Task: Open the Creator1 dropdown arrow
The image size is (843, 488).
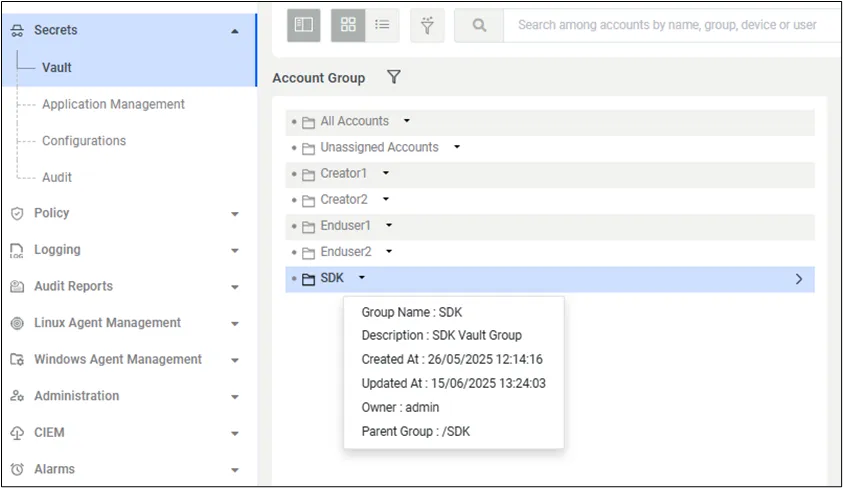Action: coord(386,173)
